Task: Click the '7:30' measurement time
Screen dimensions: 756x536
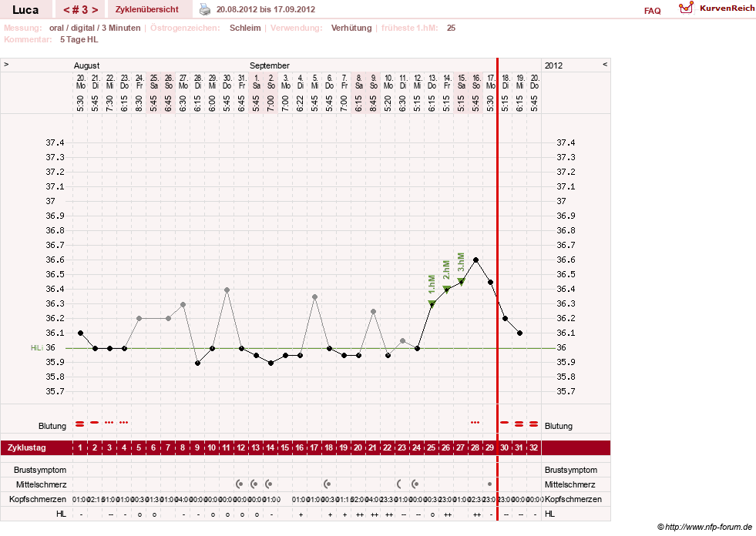Action: tap(109, 103)
